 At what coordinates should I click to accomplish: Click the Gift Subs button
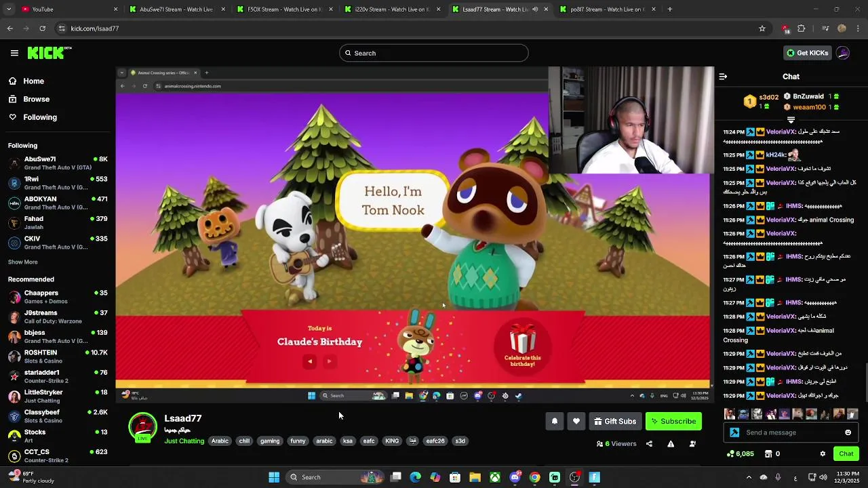click(x=615, y=422)
